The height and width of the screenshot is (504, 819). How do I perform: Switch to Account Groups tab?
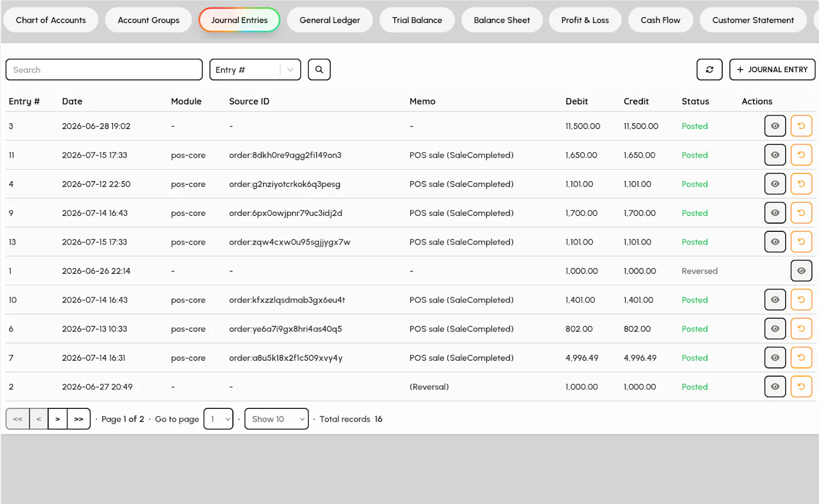click(148, 20)
